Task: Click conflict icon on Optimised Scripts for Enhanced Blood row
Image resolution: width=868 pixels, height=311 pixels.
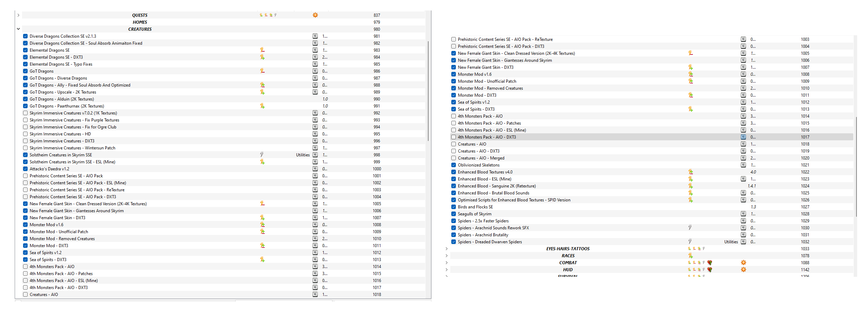Action: coord(690,200)
